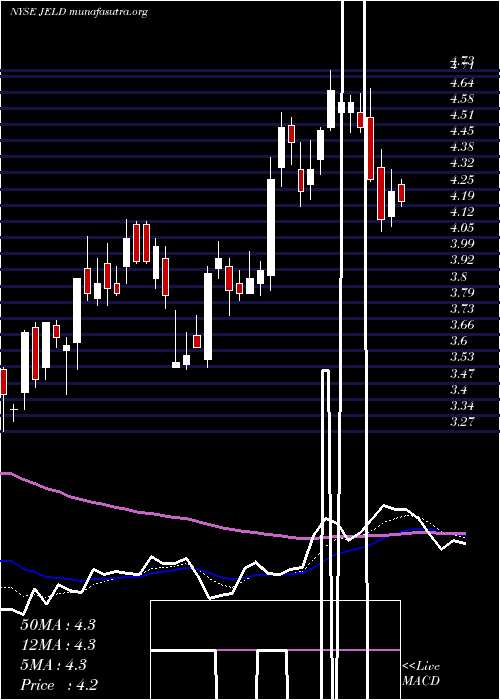The height and width of the screenshot is (700, 500).
Task: Click the Price : 4.2 readout
Action: [59, 685]
